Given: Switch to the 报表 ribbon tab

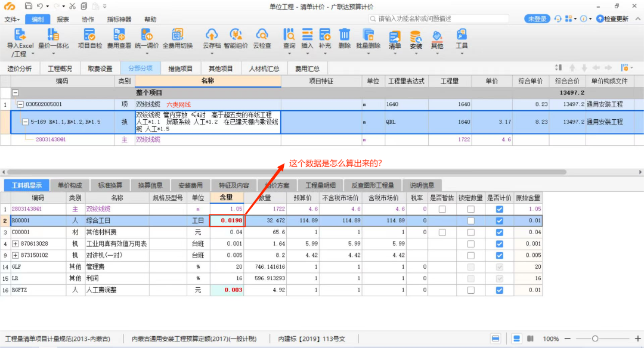Looking at the screenshot, I should (63, 19).
